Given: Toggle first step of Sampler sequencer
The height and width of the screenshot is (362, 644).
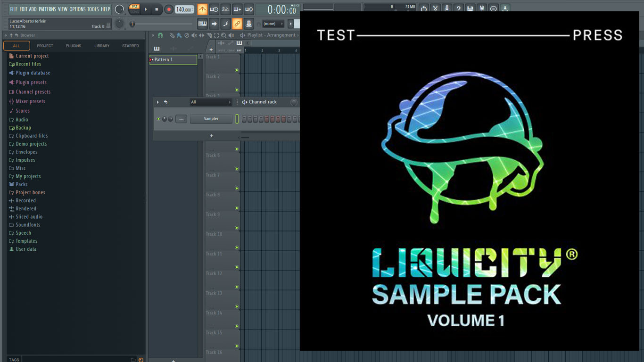Looking at the screenshot, I should (x=244, y=119).
